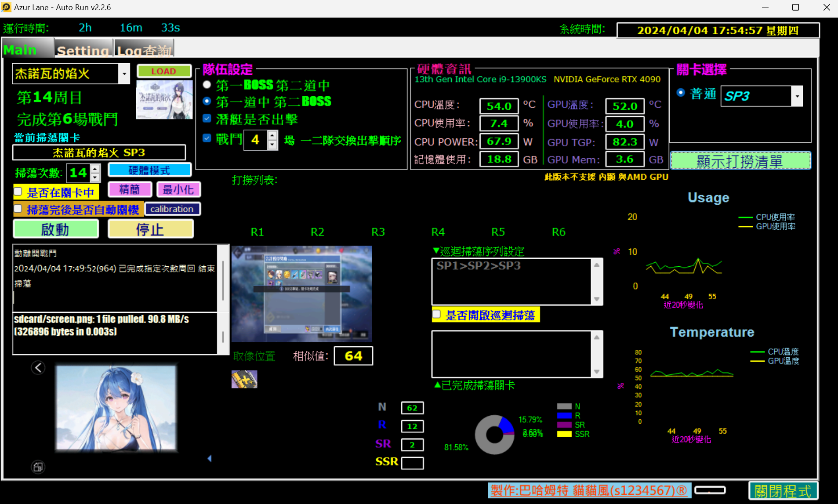Stop the run with 停止 button
This screenshot has height=504, width=838.
(x=151, y=229)
